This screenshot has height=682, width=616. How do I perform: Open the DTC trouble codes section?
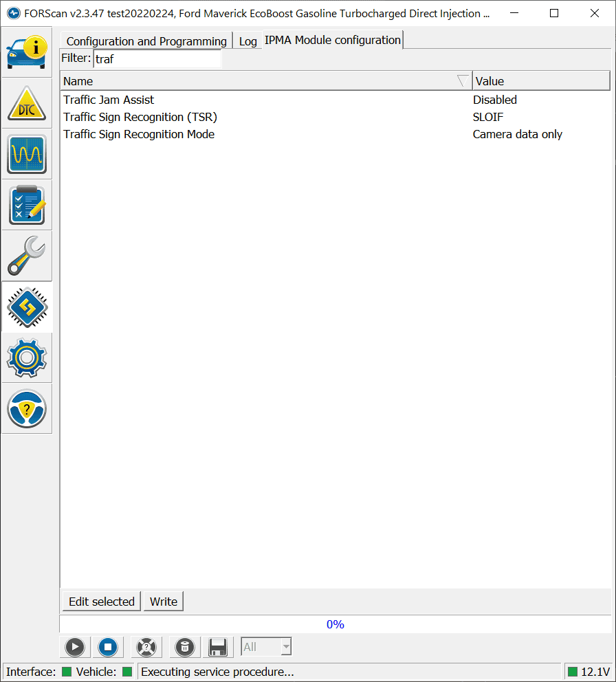point(27,104)
